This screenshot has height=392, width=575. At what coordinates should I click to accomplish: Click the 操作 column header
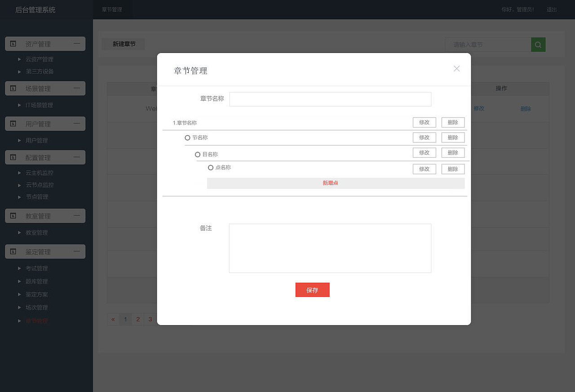pos(501,88)
